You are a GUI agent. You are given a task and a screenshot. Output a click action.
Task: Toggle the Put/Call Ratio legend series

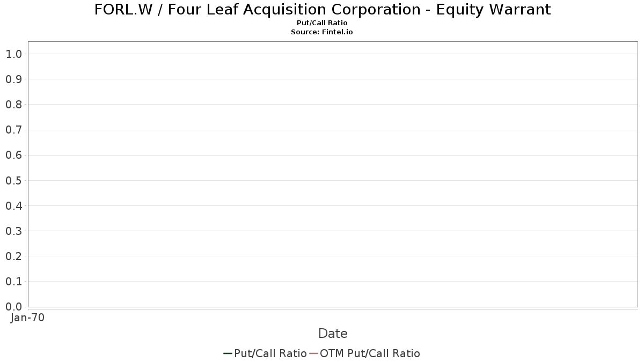tap(270, 353)
